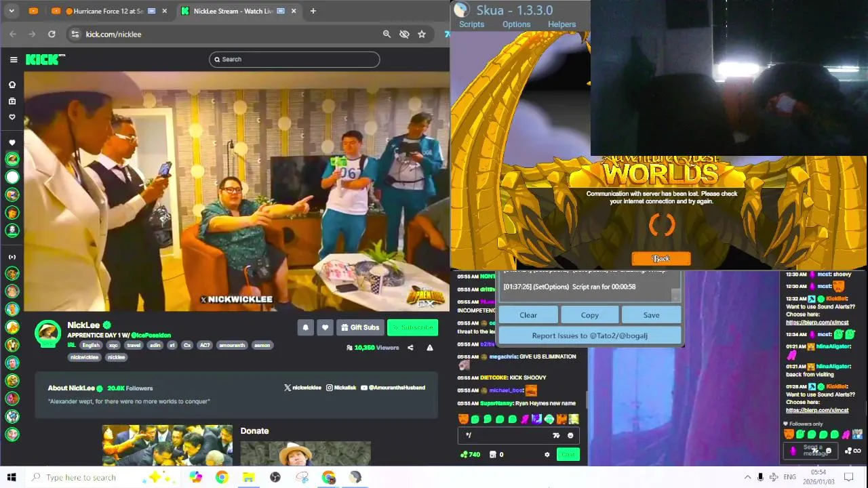Reload the kick.com page
Viewport: 868px width, 488px height.
pos(52,34)
